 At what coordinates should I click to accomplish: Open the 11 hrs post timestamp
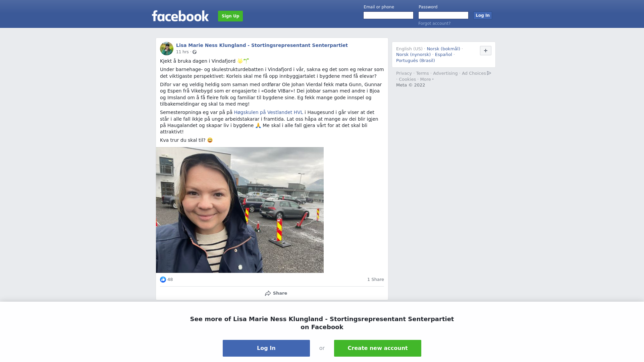(182, 52)
